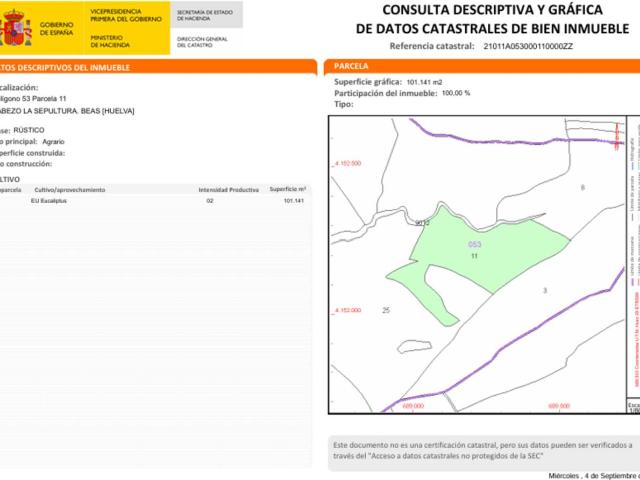Click neighboring parcel '8' on map

coord(583,187)
